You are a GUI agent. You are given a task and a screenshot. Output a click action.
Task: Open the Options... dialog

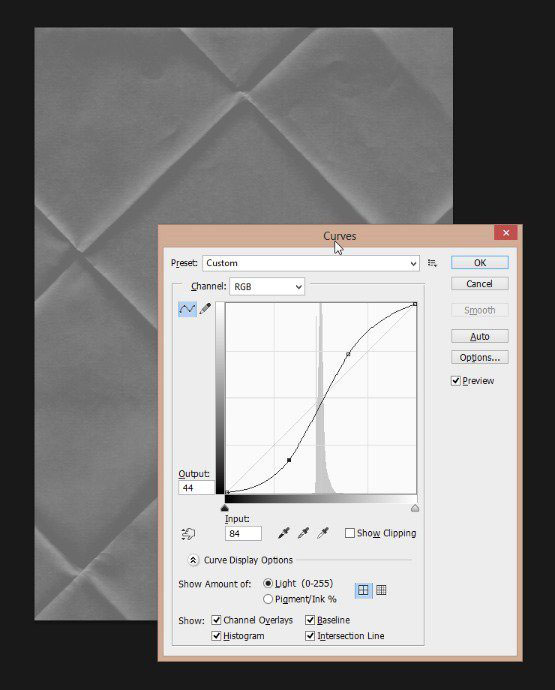tap(480, 357)
